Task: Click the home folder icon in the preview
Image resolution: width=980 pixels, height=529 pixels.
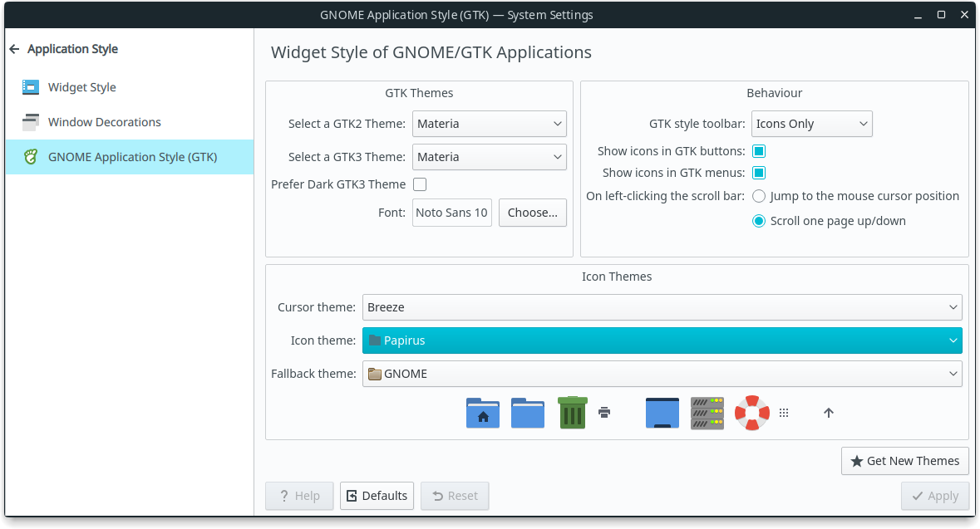Action: tap(482, 413)
